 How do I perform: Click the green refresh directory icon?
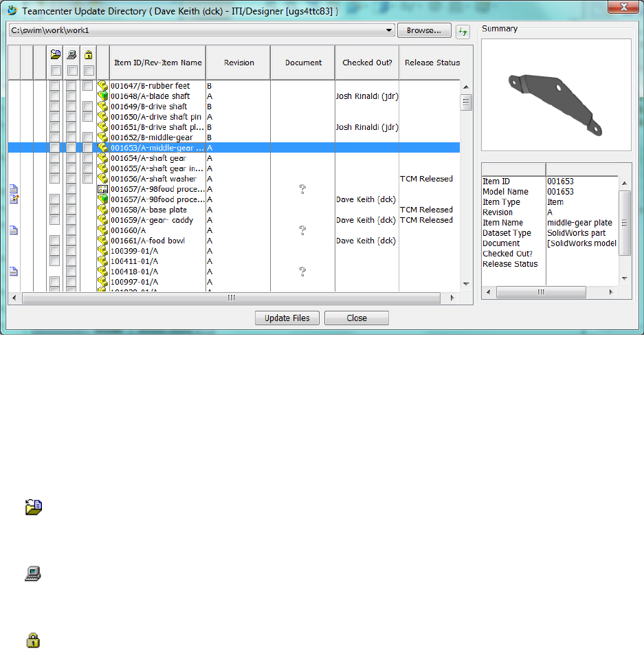coord(463,32)
